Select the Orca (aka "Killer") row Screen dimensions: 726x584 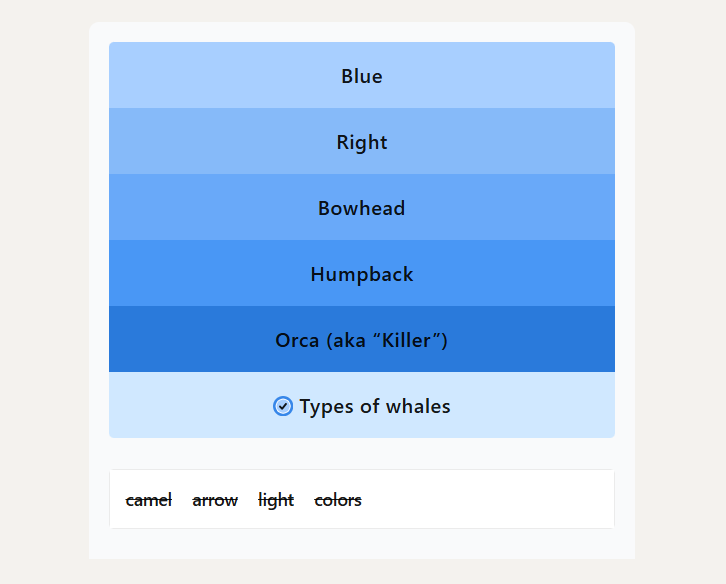[x=362, y=339]
